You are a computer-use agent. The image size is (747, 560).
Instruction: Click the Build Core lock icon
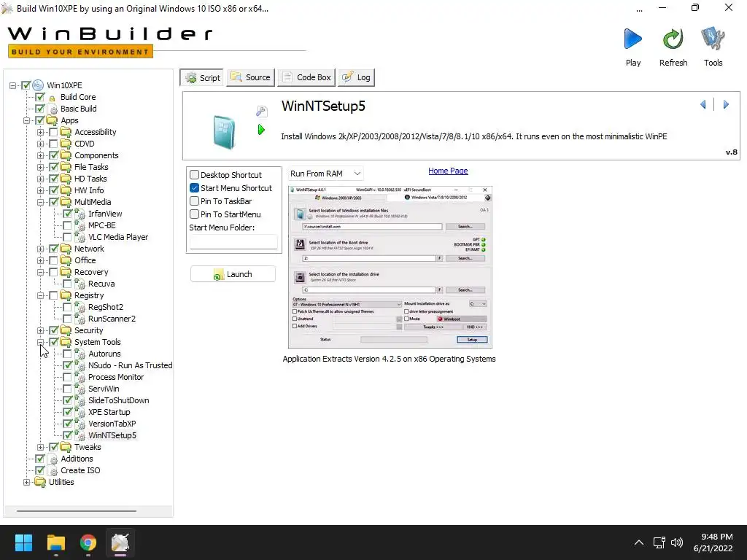point(52,98)
